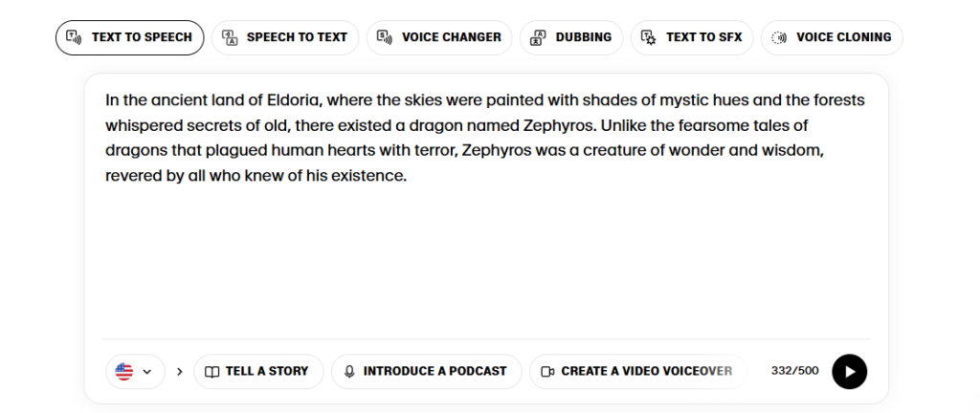
Task: Click the book icon on Tell a Story
Action: 212,372
